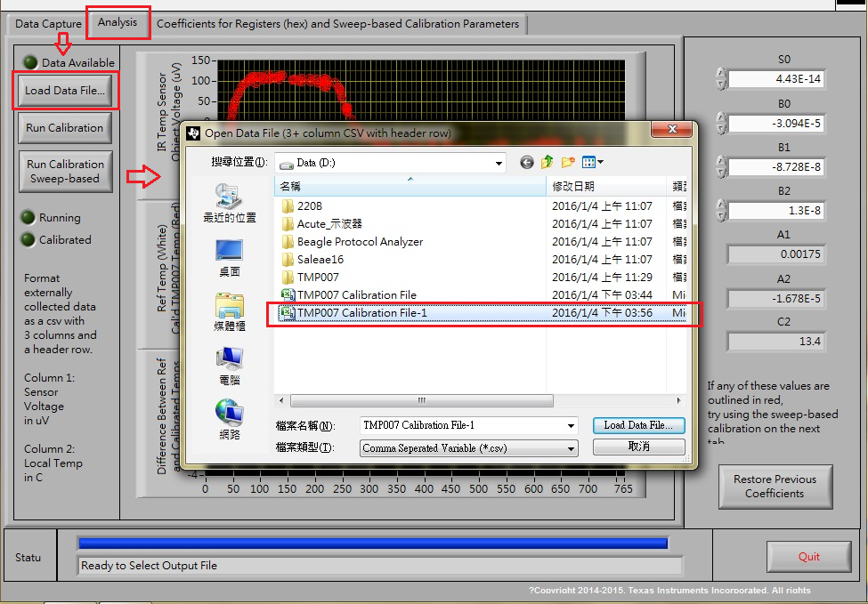Viewport: 868px width, 604px height.
Task: Click the 取消 cancel button
Action: 638,447
